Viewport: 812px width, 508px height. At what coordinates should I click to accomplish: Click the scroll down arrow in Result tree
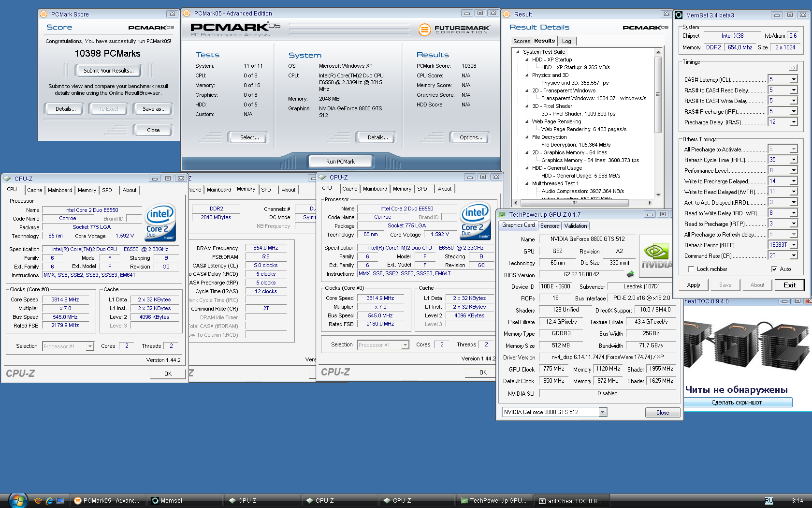pos(658,194)
